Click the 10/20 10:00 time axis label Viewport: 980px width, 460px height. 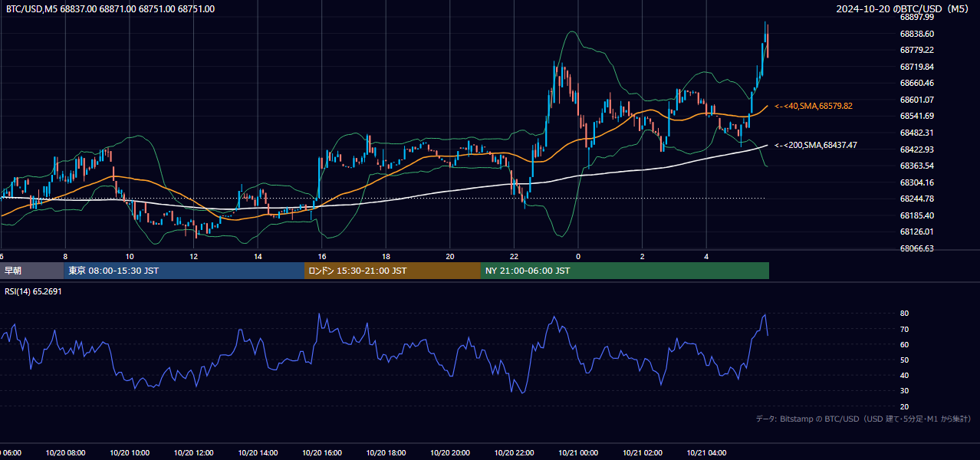[130, 453]
